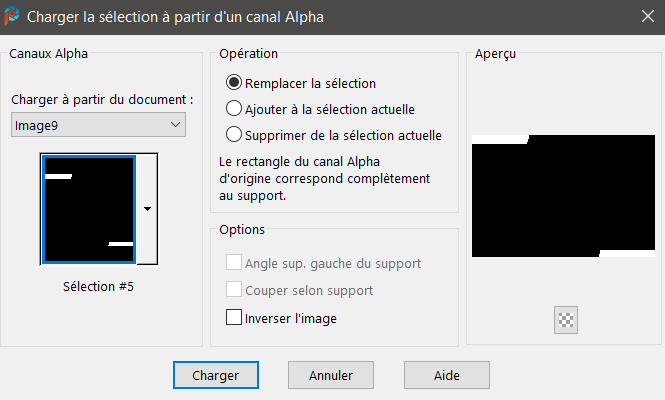This screenshot has height=400, width=665.
Task: Click the PaintShop Pro icon in title bar
Action: pyautogui.click(x=11, y=17)
